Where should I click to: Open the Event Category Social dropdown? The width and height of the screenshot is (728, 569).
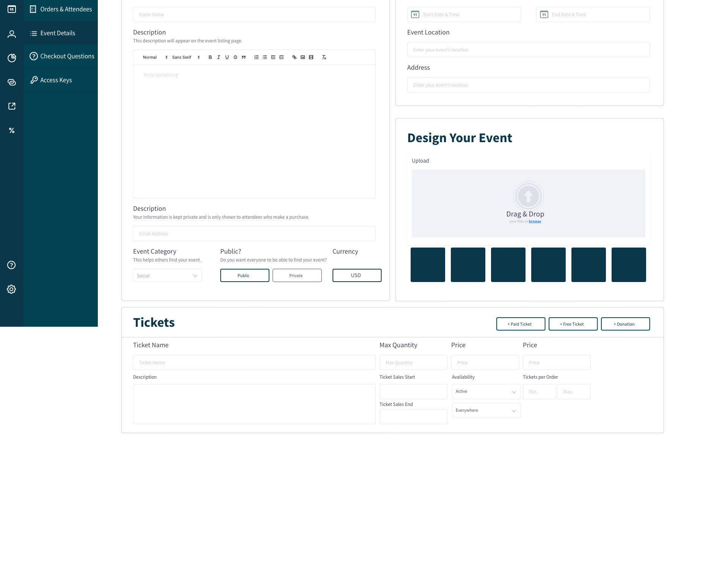click(x=167, y=276)
